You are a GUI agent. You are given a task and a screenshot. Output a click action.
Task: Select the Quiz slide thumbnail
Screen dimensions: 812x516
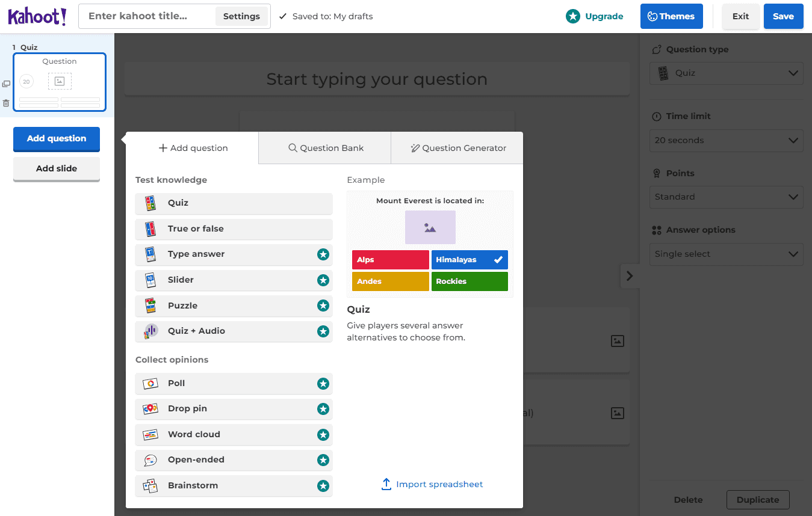60,82
